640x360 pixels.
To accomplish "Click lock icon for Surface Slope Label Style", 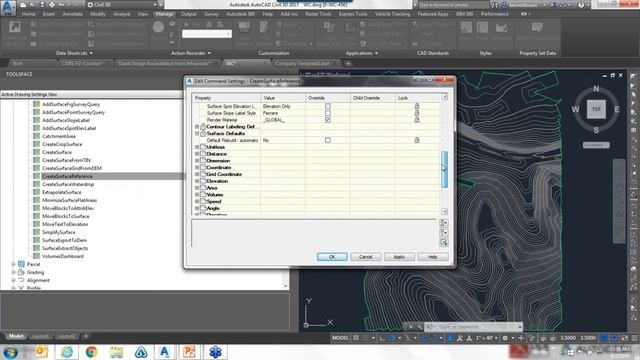I will 417,113.
